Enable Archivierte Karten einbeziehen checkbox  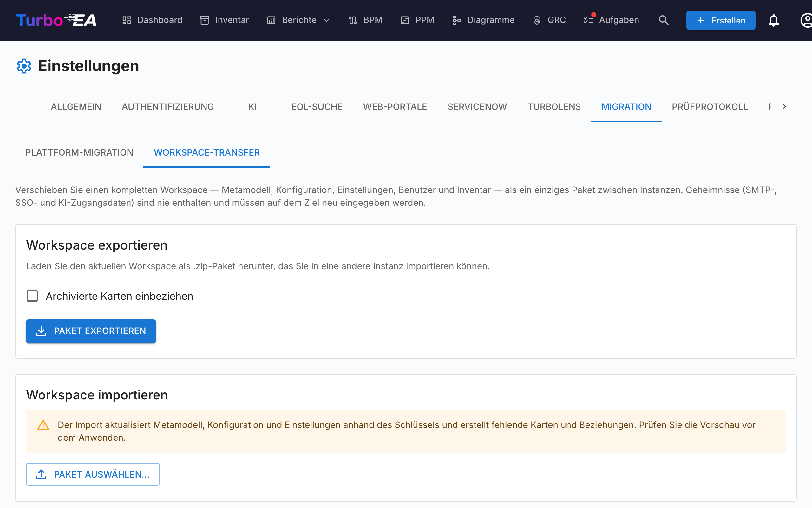click(32, 296)
